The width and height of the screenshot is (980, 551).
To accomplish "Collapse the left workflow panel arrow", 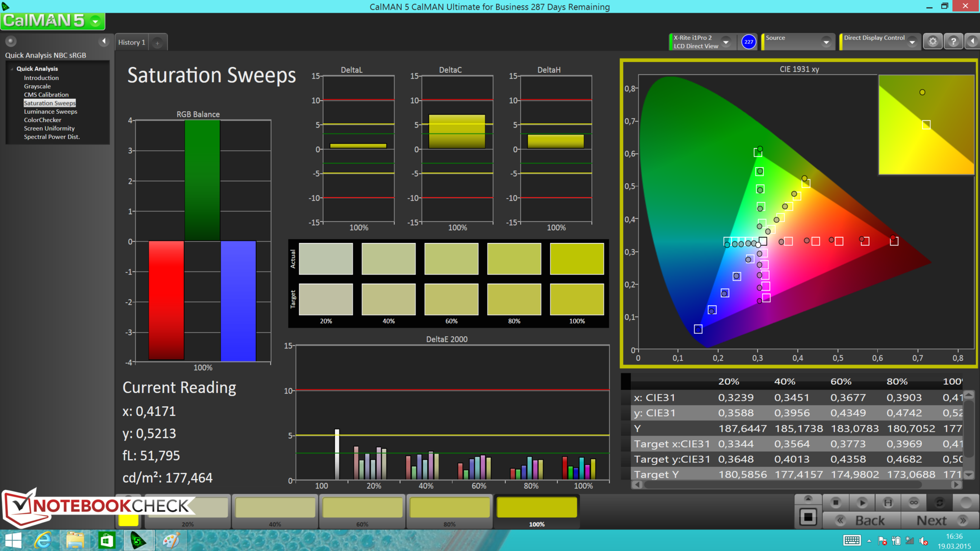I will 104,41.
